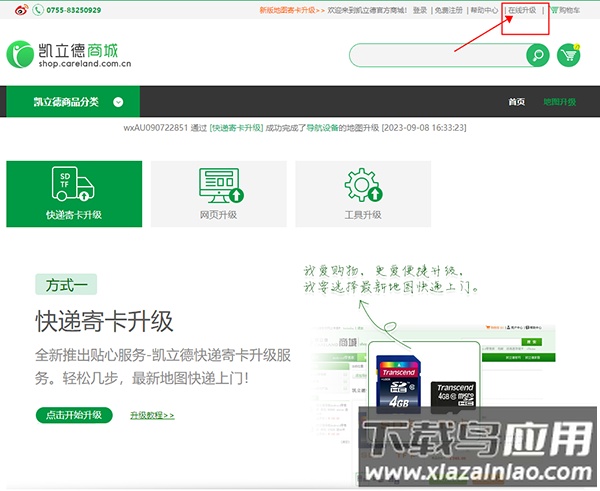Expand the 凯立德商品分类 dropdown arrow
The image size is (600, 491).
(119, 102)
